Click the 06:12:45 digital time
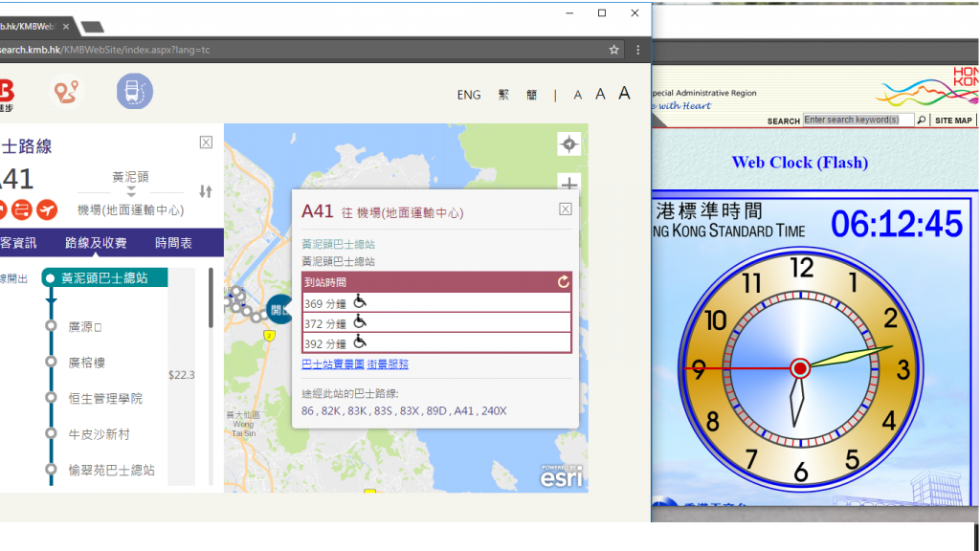980x551 pixels. [x=896, y=224]
